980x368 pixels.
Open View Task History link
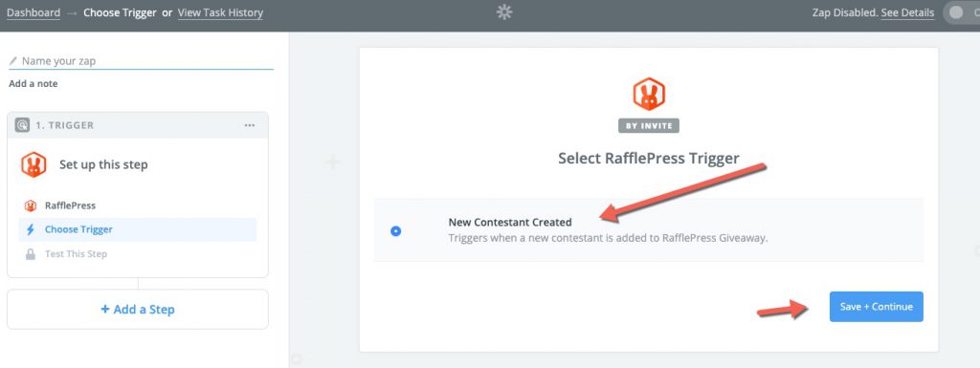(x=221, y=12)
